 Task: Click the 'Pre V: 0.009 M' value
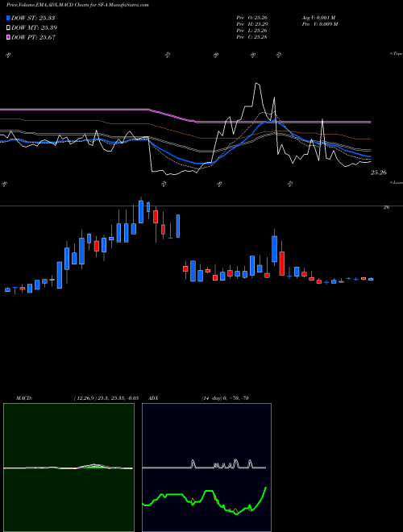(x=319, y=24)
